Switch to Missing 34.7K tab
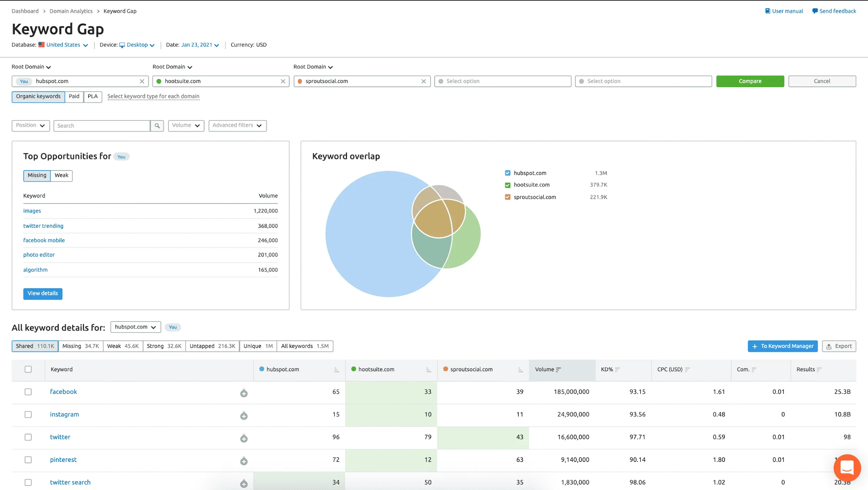 [x=81, y=346]
